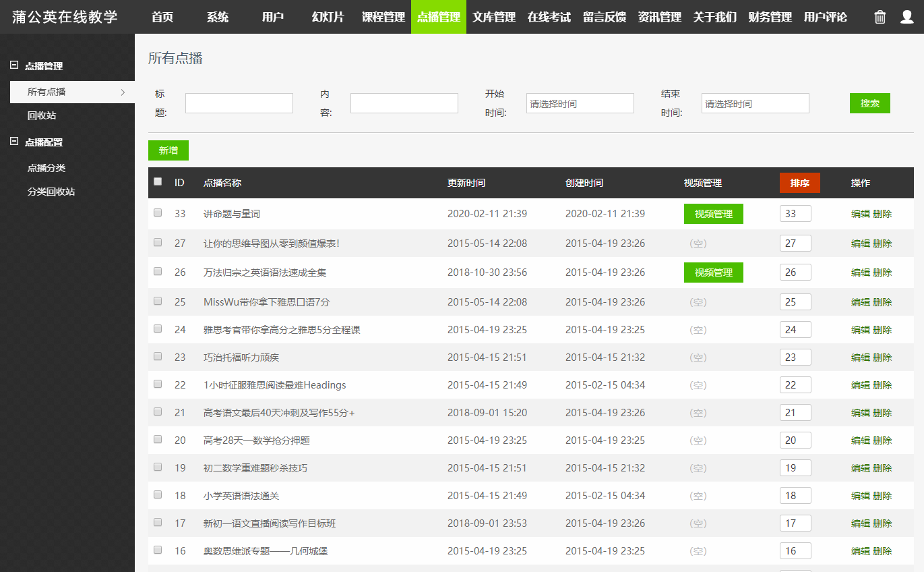This screenshot has width=924, height=572.
Task: Collapse the 点播管理 sidebar section
Action: (x=14, y=65)
